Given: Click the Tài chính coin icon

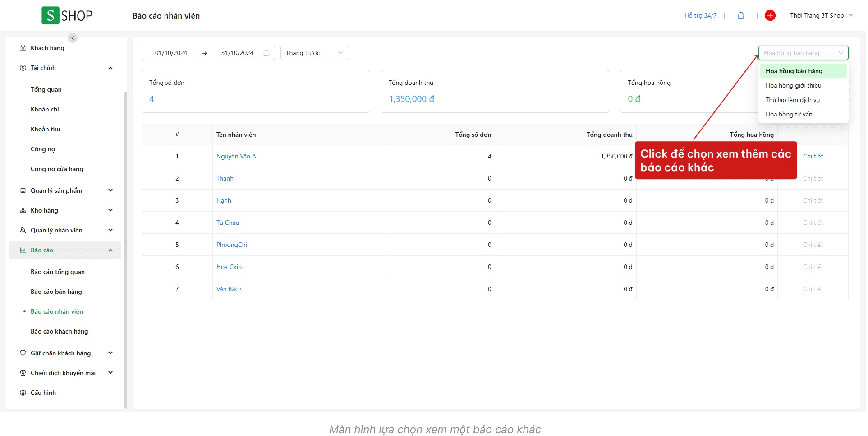Looking at the screenshot, I should [x=23, y=68].
